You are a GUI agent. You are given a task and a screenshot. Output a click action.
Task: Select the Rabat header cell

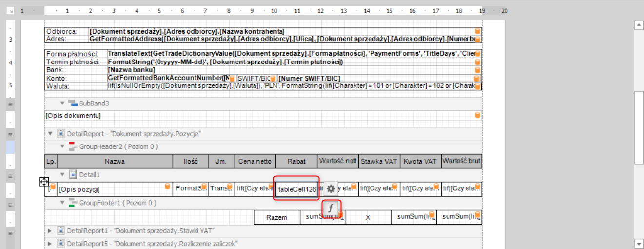[x=296, y=161]
